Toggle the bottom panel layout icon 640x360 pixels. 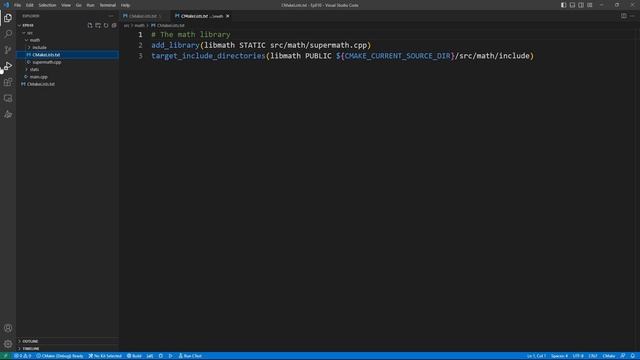pyautogui.click(x=572, y=5)
